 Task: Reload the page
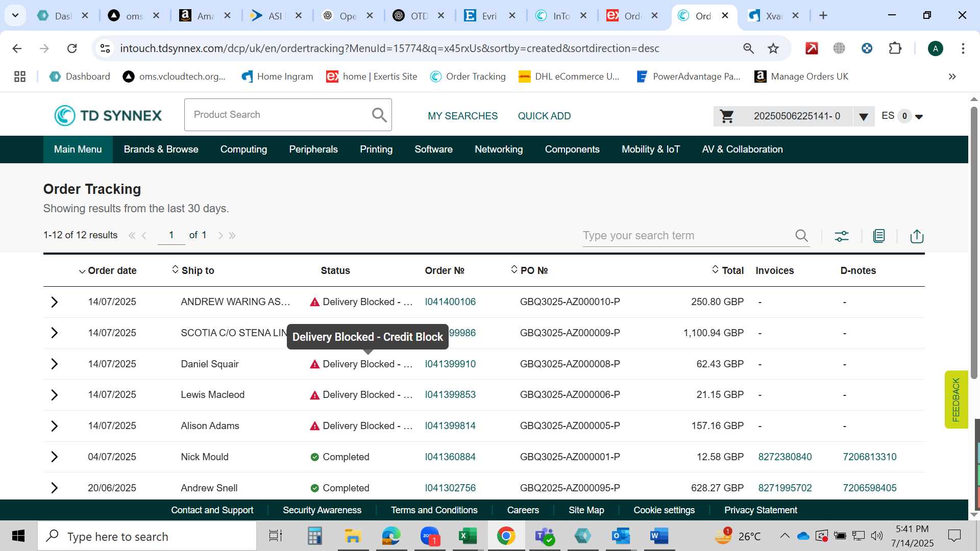72,48
